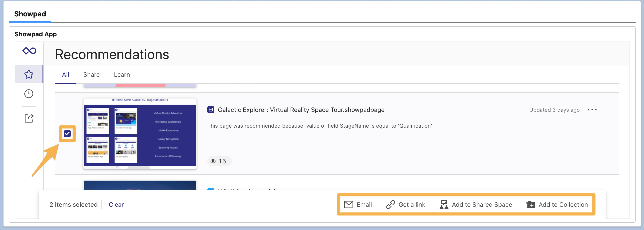Open the Recommendations star icon in sidebar
Viewport: 644px width, 230px height.
[x=29, y=74]
